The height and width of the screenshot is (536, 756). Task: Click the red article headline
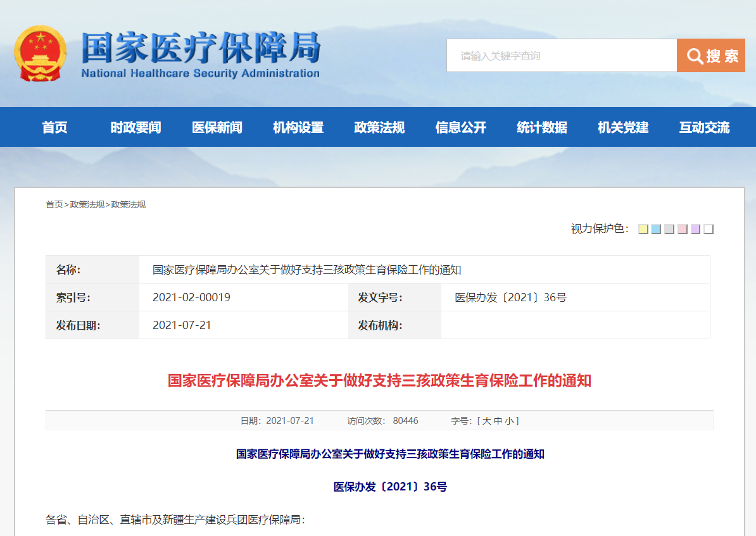coord(379,381)
